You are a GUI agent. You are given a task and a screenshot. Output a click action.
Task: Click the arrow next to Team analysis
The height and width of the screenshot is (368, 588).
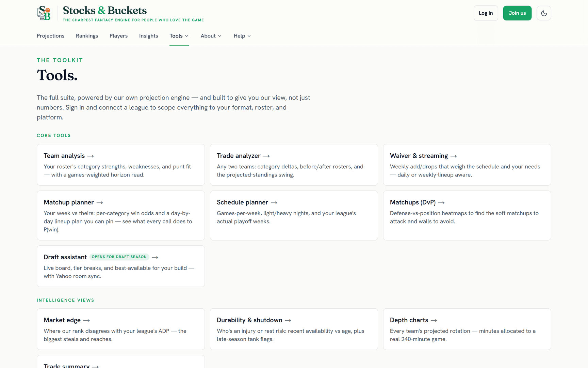[x=91, y=156]
